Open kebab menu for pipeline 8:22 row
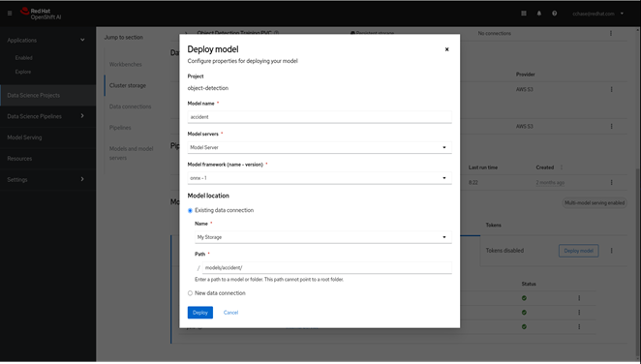 (x=612, y=183)
